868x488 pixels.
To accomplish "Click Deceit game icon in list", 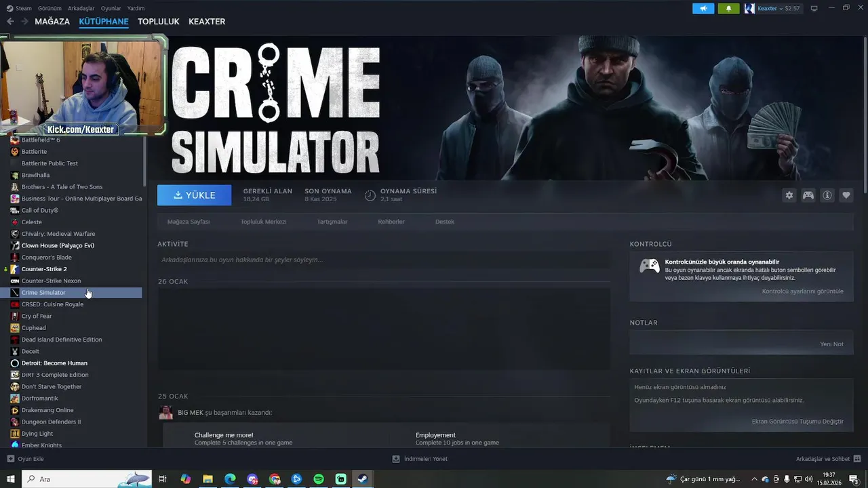I will [15, 351].
